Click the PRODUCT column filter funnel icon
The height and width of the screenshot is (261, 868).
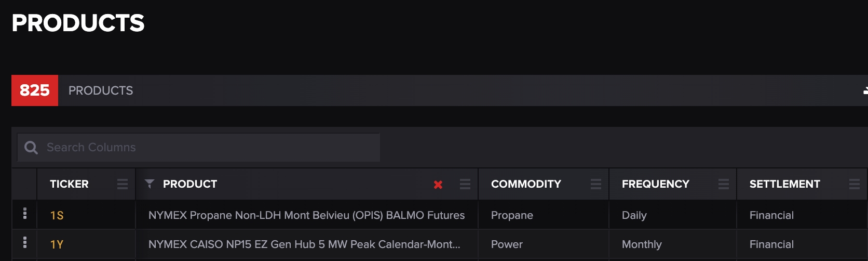tap(150, 184)
